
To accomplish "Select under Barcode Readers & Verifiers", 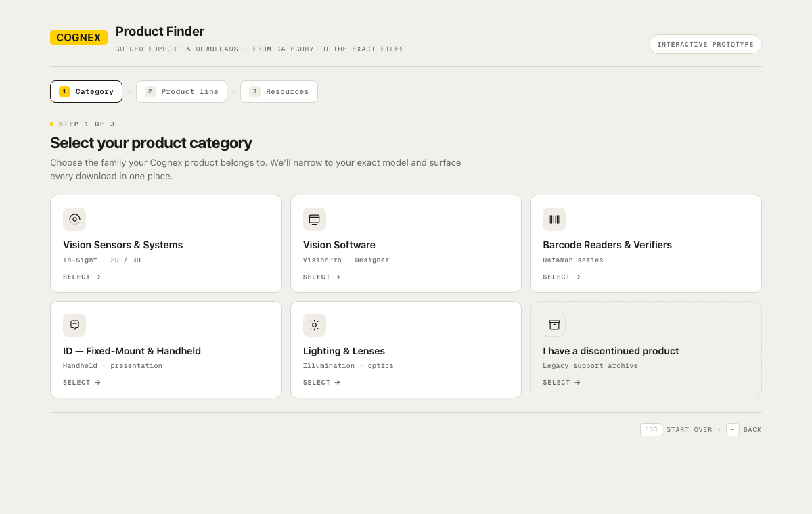I will 562,277.
